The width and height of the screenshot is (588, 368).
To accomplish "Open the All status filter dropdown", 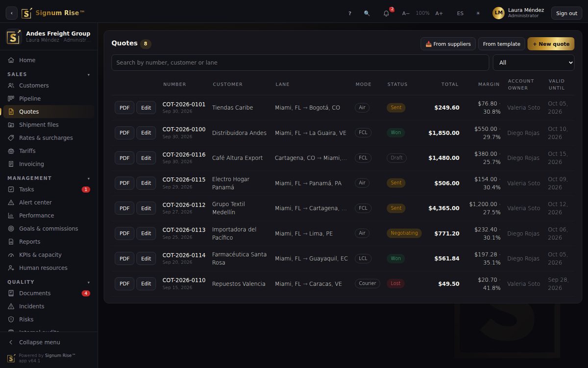I will (x=534, y=62).
